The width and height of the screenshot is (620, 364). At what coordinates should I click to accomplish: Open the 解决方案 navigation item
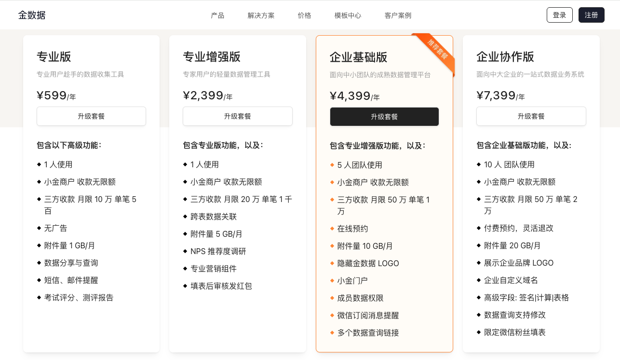tap(261, 15)
